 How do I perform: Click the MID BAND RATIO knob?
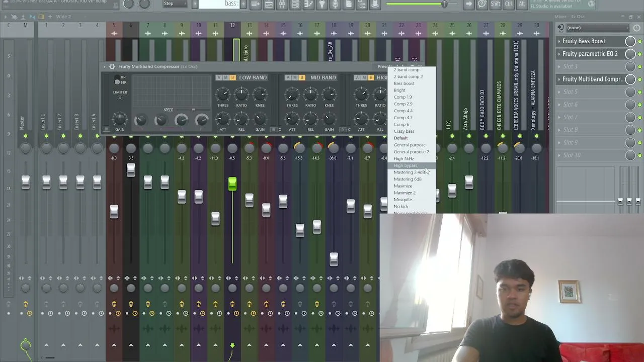[x=311, y=94]
